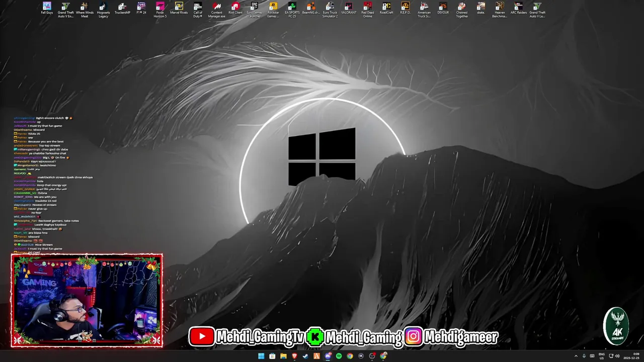Open the Windows Start menu
This screenshot has width=644, height=362.
(261, 356)
